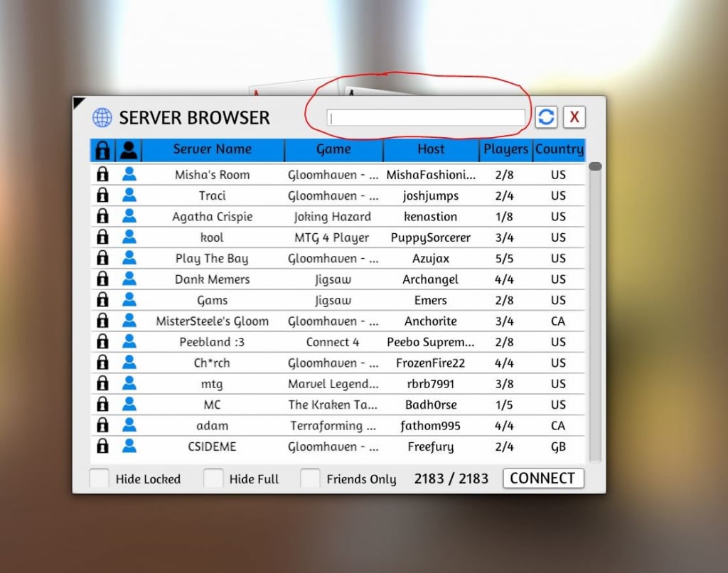
Task: Click host name kenastion
Action: point(430,217)
